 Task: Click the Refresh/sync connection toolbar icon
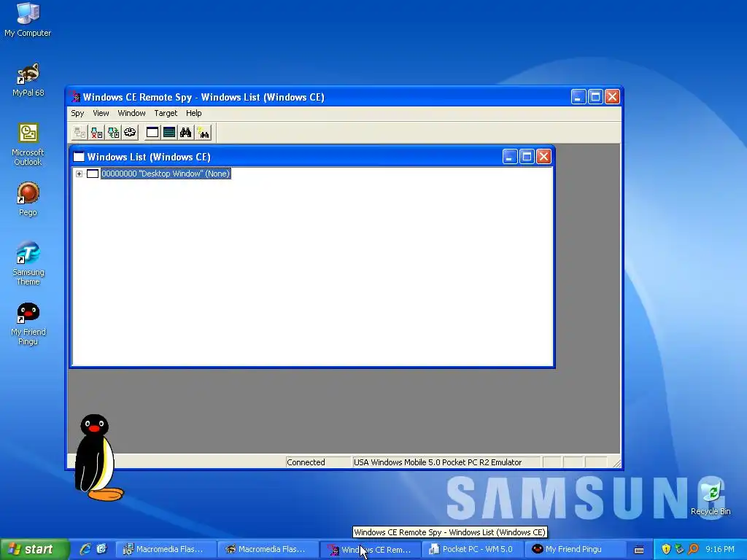point(113,133)
